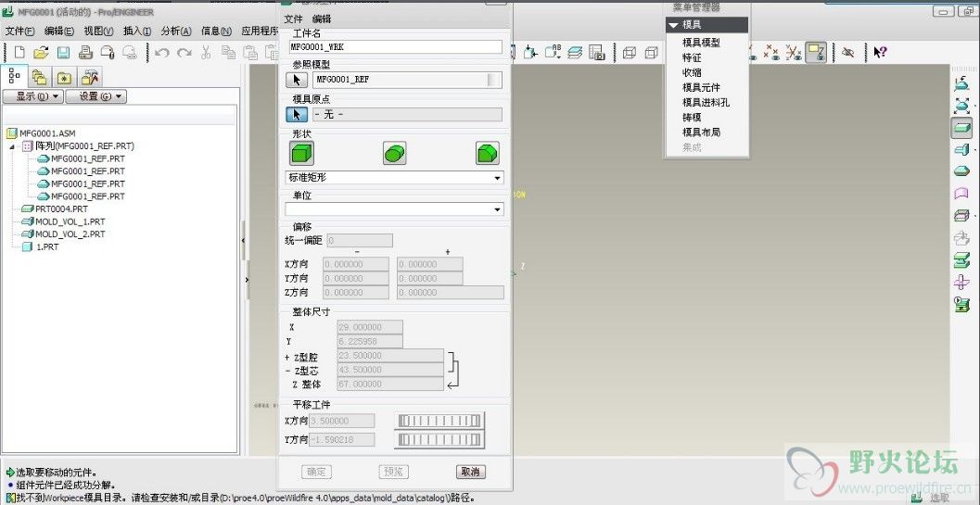Image resolution: width=980 pixels, height=505 pixels.
Task: Open the 分析 menu
Action: click(176, 31)
